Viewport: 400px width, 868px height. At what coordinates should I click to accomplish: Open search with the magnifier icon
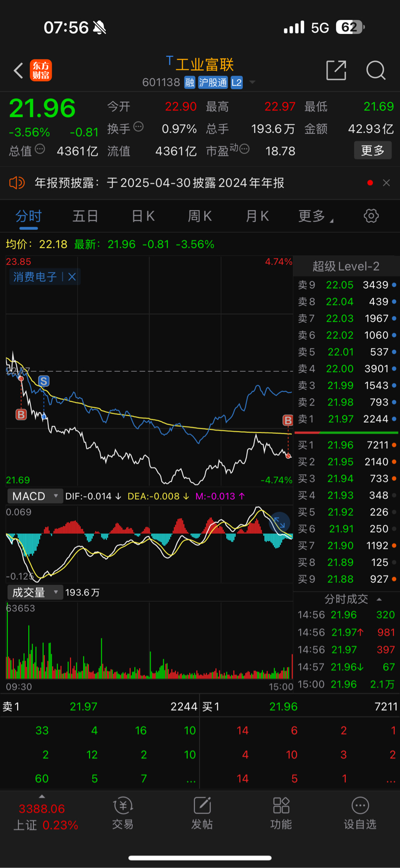pyautogui.click(x=376, y=70)
